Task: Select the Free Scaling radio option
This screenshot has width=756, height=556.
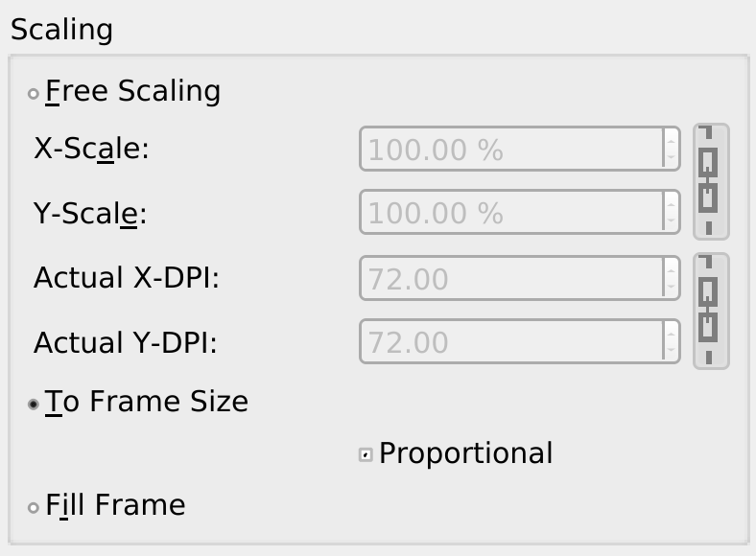Action: 35,93
